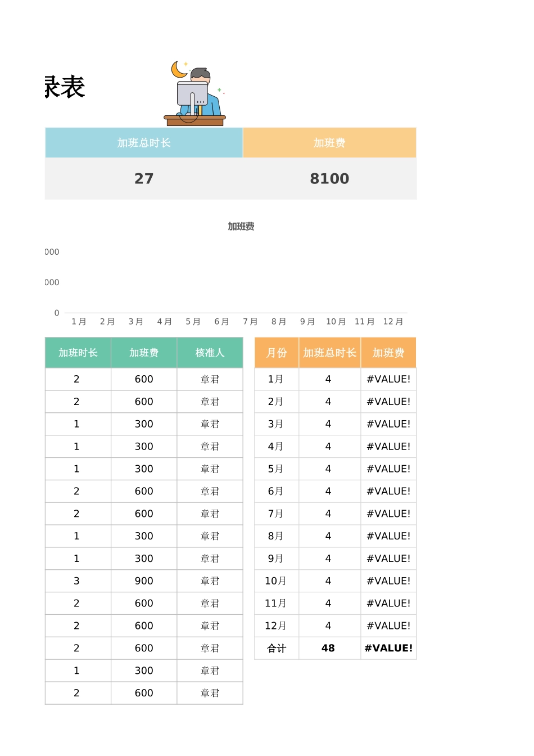
Task: Click the 合计 total row label
Action: pos(277,649)
